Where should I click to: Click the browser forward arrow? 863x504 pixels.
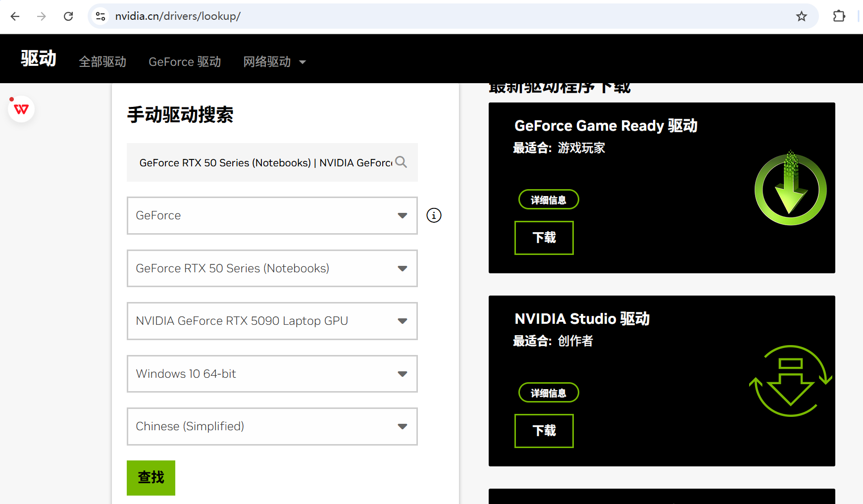42,16
